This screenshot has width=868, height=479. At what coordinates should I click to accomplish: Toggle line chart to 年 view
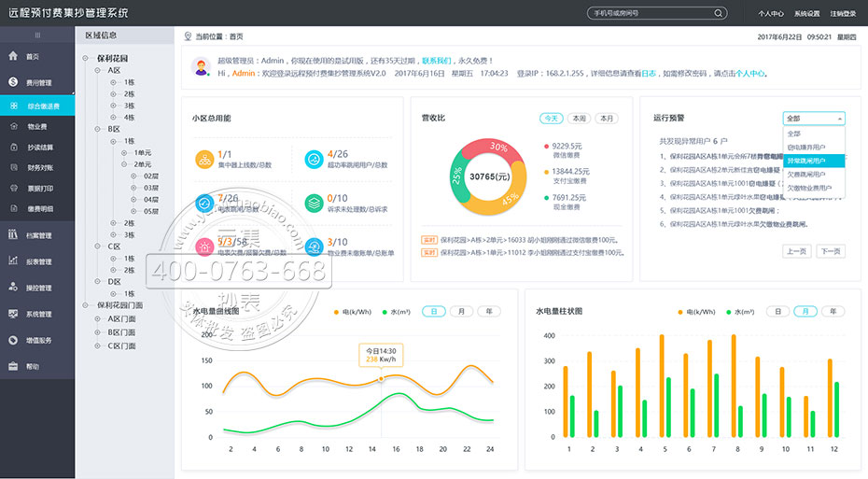coord(488,312)
